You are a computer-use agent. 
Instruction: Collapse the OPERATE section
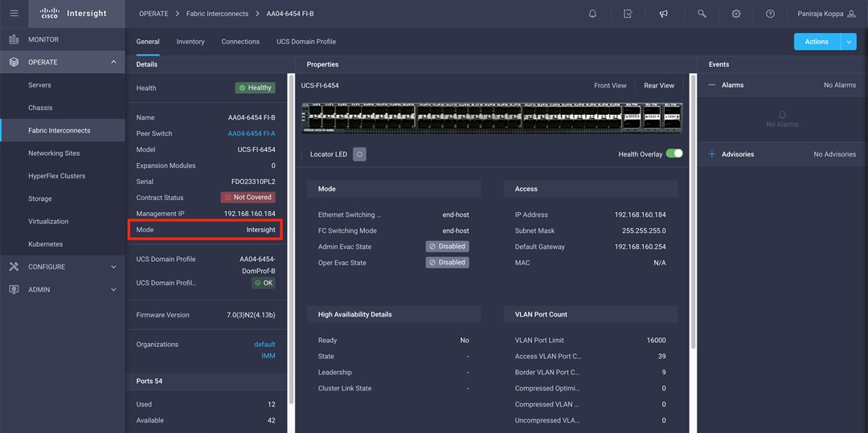click(113, 62)
